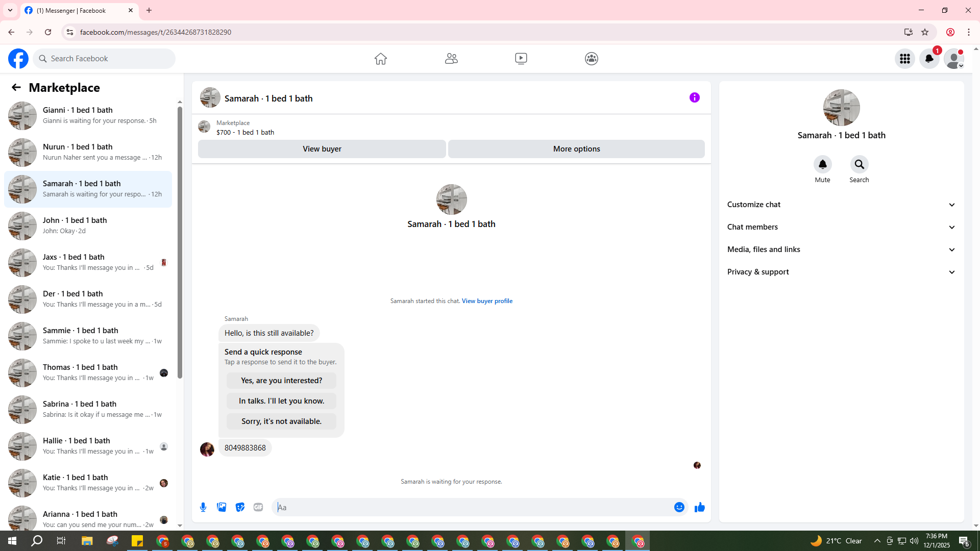This screenshot has height=551, width=980.
Task: Open the Facebook menu grid icon
Action: [905, 59]
